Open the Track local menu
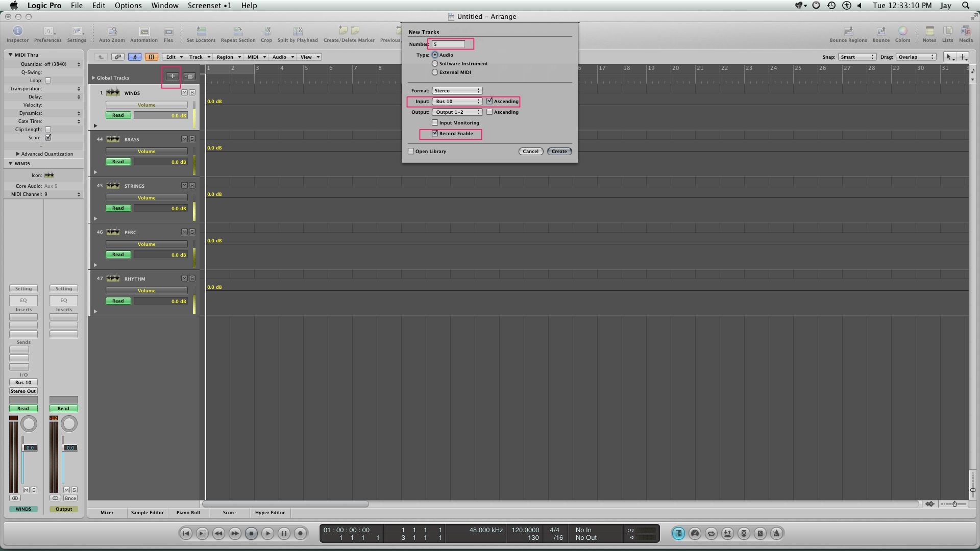Screen dimensions: 980x551 (199, 57)
